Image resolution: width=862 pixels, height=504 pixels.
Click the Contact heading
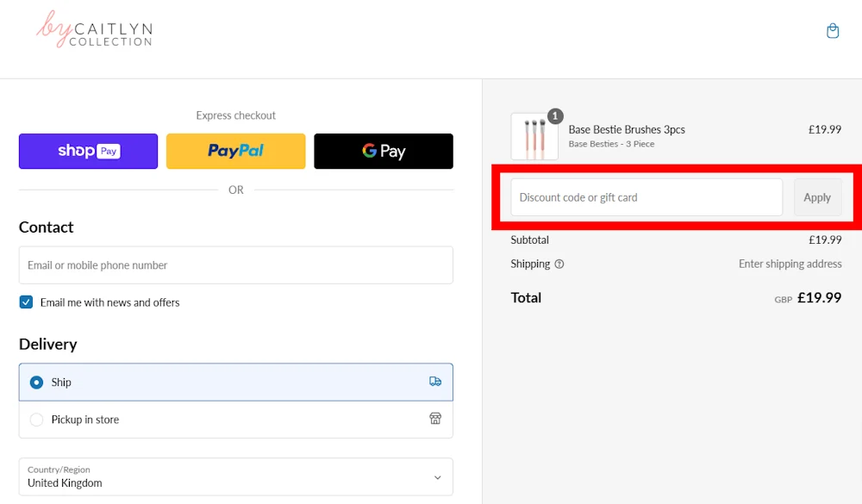[47, 227]
